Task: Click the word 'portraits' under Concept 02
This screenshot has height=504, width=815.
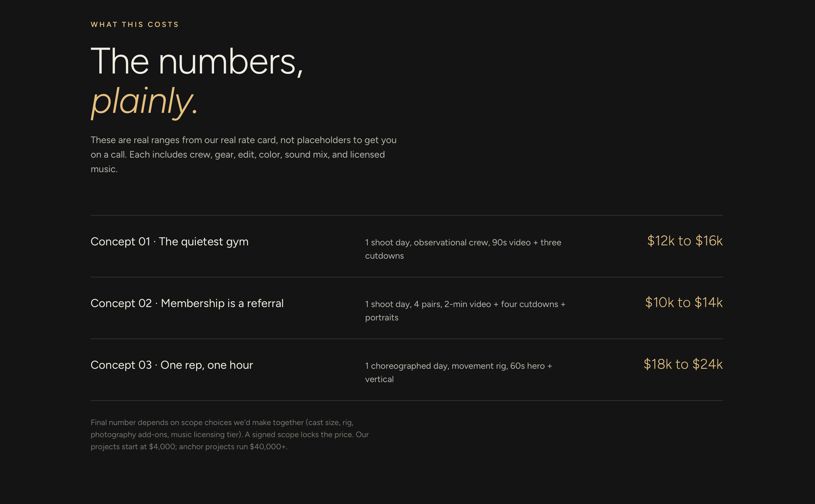Action: click(x=382, y=318)
